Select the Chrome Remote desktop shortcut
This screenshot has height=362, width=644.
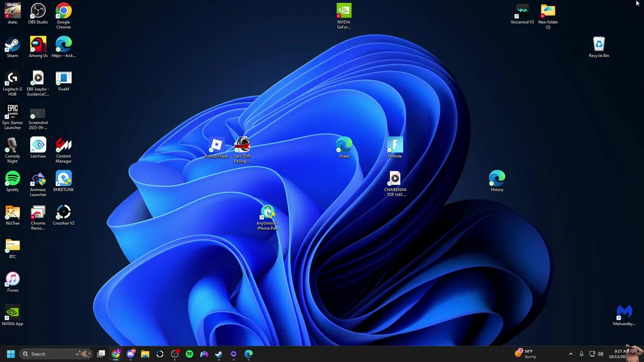(x=38, y=218)
